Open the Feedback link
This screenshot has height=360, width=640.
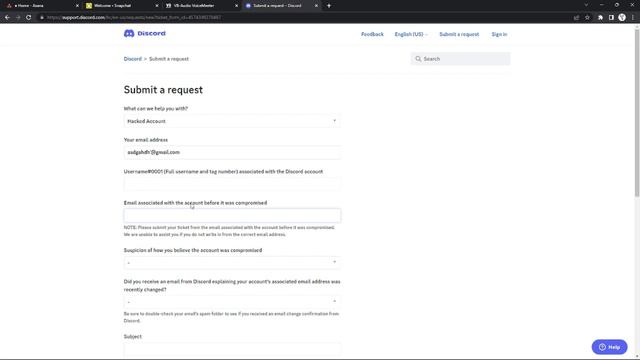coord(372,34)
